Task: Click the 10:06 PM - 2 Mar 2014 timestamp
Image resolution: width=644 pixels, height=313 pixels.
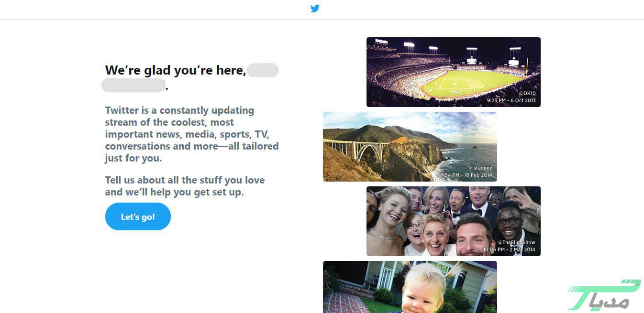Action: tap(509, 250)
